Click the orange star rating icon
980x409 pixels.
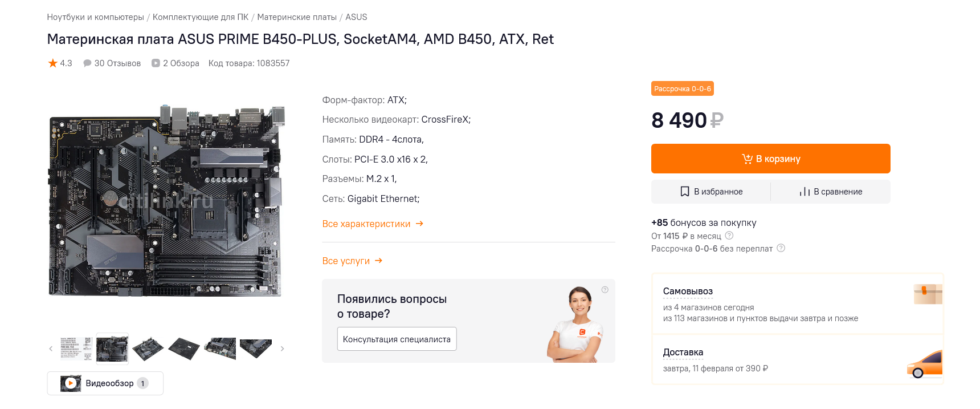(52, 63)
